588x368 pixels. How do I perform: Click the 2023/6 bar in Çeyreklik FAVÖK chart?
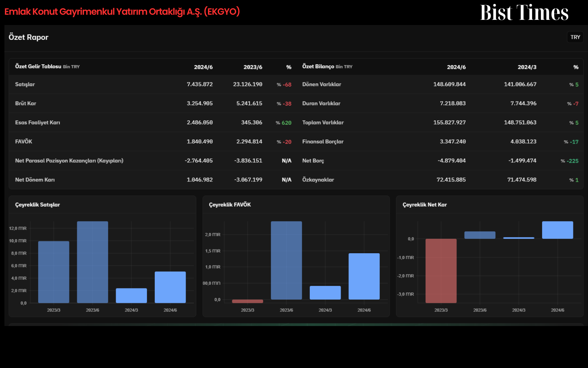click(286, 261)
